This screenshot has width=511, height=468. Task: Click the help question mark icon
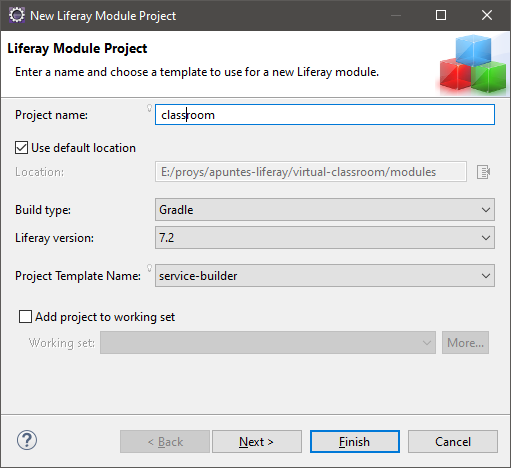pos(27,440)
